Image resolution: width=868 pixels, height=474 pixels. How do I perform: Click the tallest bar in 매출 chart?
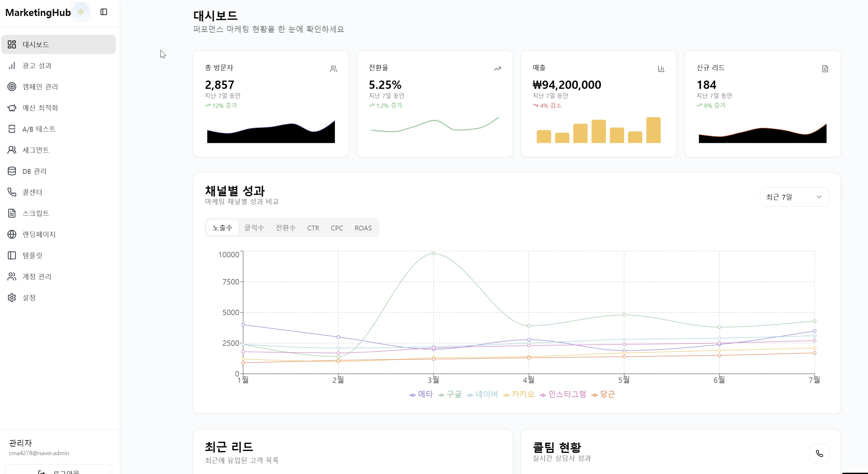click(653, 130)
